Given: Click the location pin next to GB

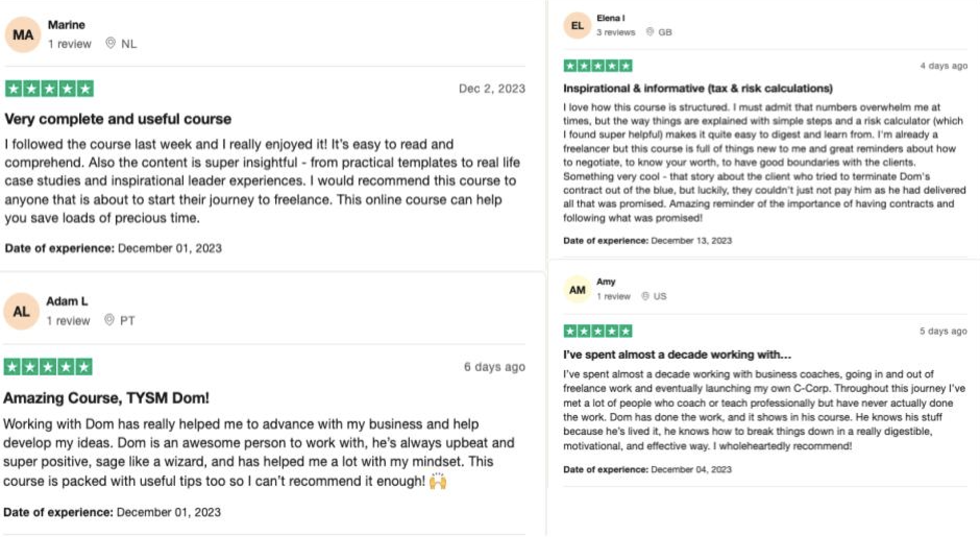Looking at the screenshot, I should coord(650,32).
